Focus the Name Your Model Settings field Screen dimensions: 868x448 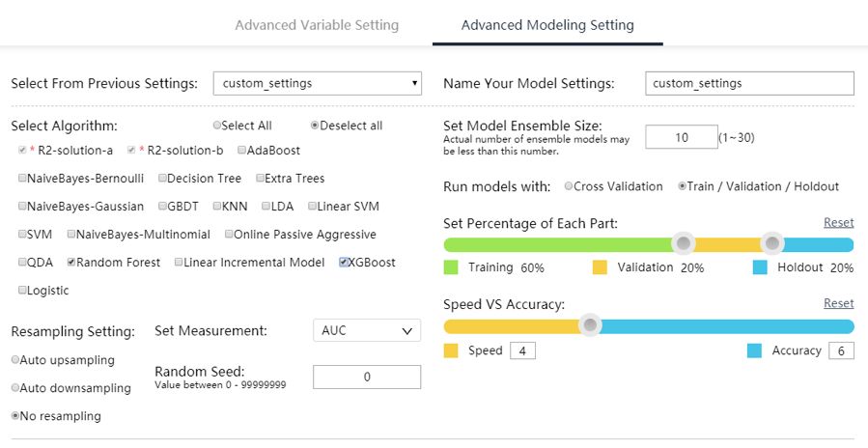tap(749, 84)
